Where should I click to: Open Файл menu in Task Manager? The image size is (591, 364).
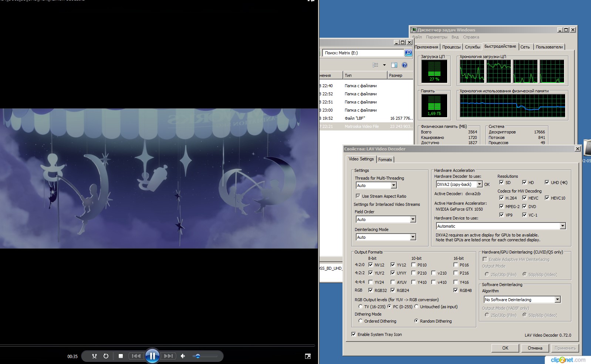pos(417,37)
